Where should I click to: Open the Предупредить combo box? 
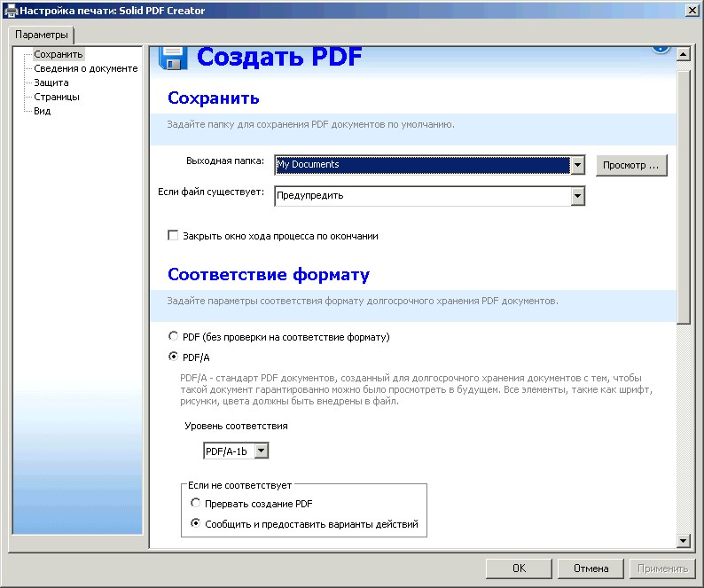click(430, 196)
